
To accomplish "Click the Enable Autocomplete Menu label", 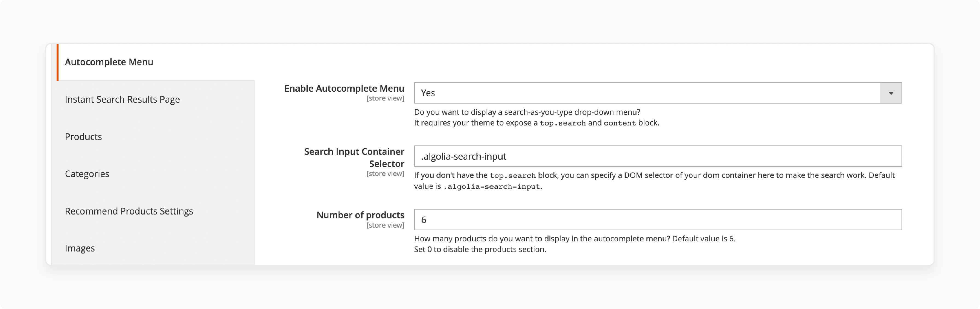I will [344, 88].
